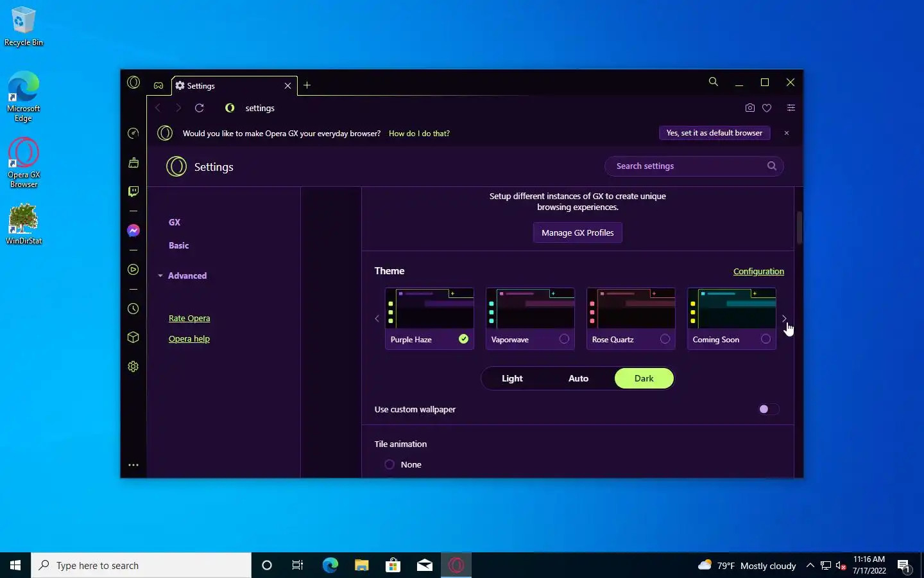
Task: Click the browser tab search magnifier icon
Action: [713, 82]
